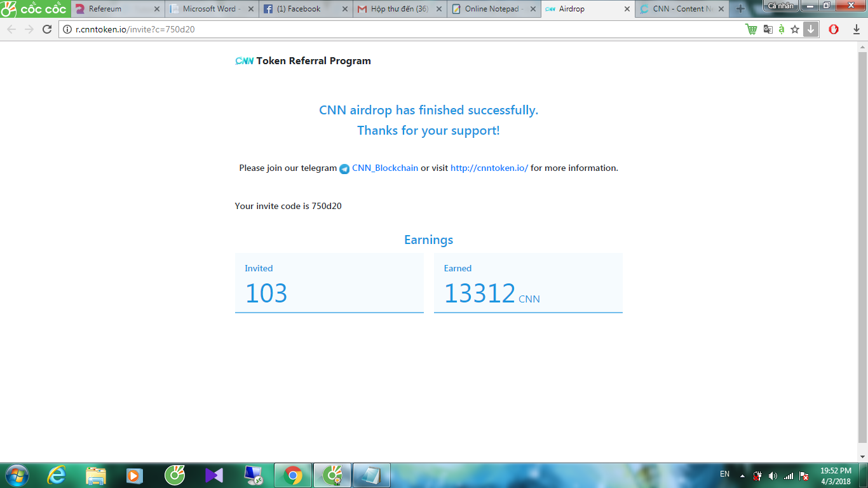The height and width of the screenshot is (488, 868).
Task: Click the earned amount '13312'
Action: (x=480, y=293)
